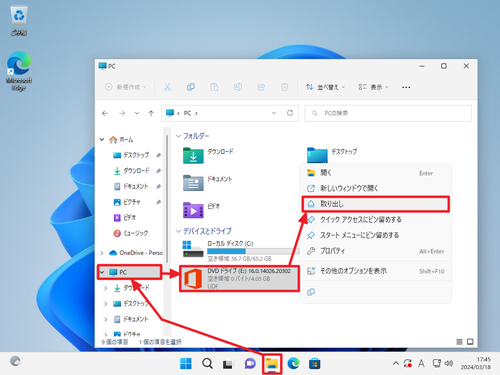Click the PC address bar path
This screenshot has width=500, height=375.
(187, 113)
